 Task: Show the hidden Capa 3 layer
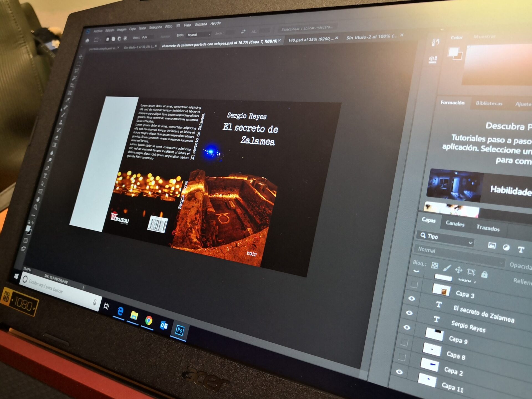pos(414,285)
